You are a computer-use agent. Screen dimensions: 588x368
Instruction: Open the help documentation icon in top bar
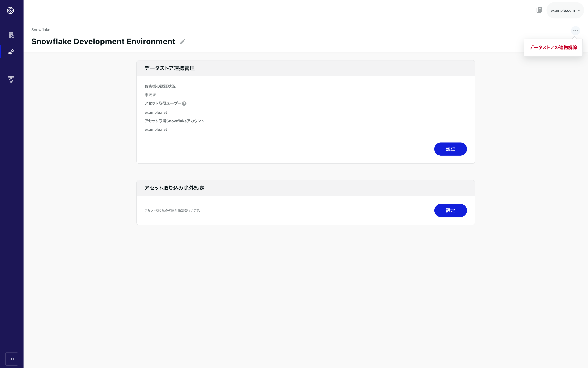[539, 10]
